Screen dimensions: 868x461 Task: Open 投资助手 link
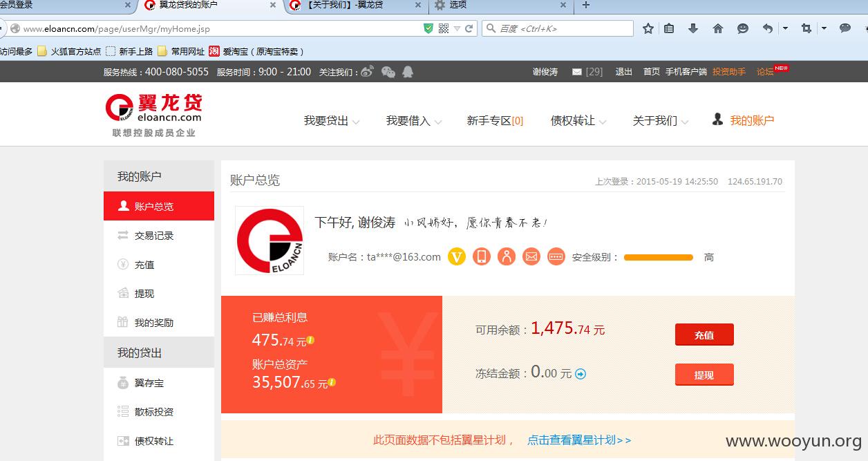(729, 72)
